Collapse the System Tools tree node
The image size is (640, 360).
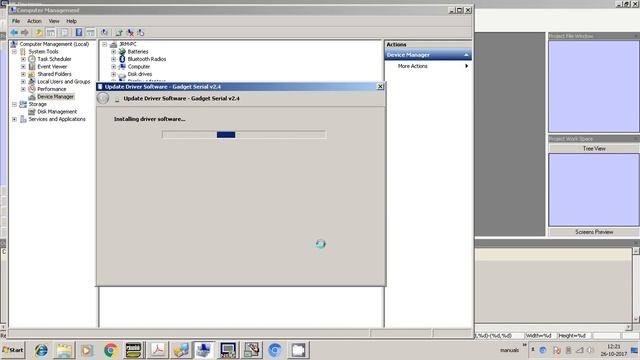click(14, 52)
